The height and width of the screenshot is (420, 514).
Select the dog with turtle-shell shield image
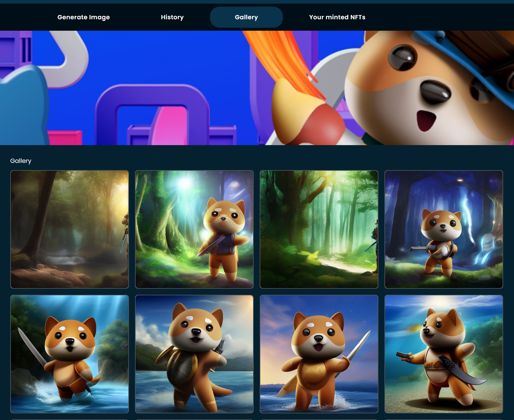point(194,354)
